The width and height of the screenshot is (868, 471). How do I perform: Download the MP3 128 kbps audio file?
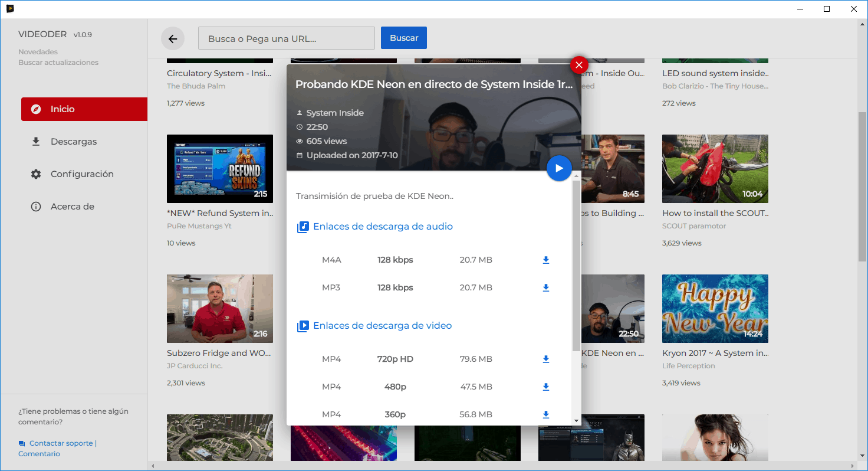(x=545, y=287)
